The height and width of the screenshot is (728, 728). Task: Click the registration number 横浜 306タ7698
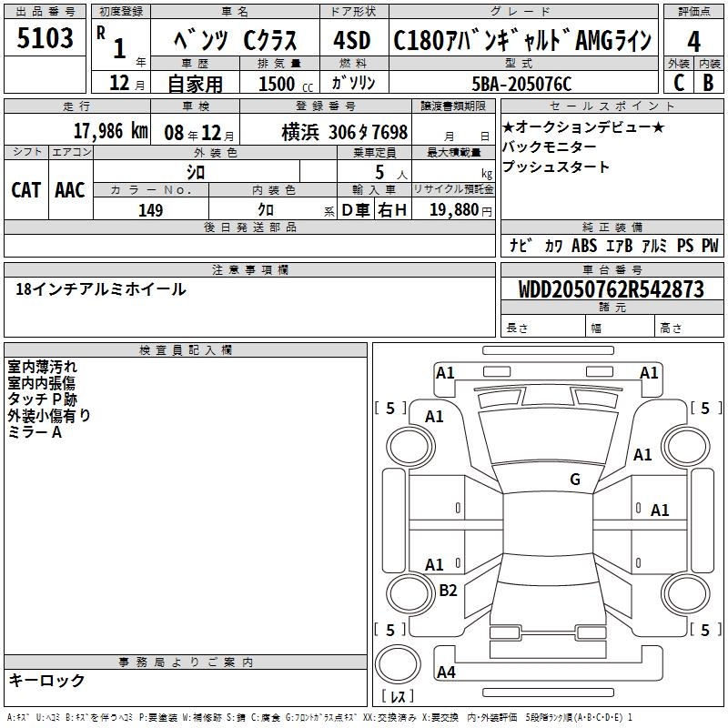(345, 132)
